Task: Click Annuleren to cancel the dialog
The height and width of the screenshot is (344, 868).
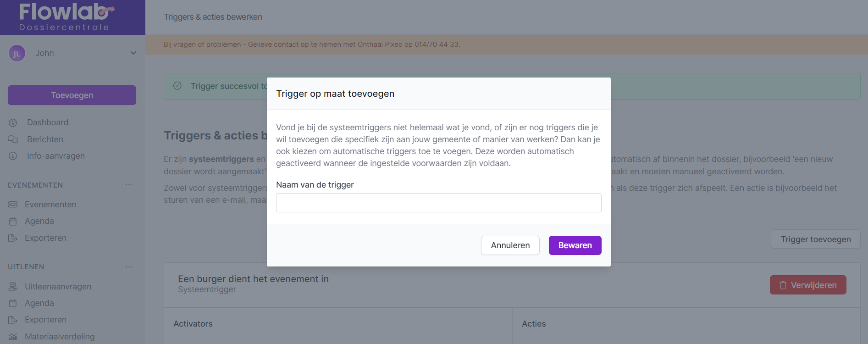Action: (510, 245)
